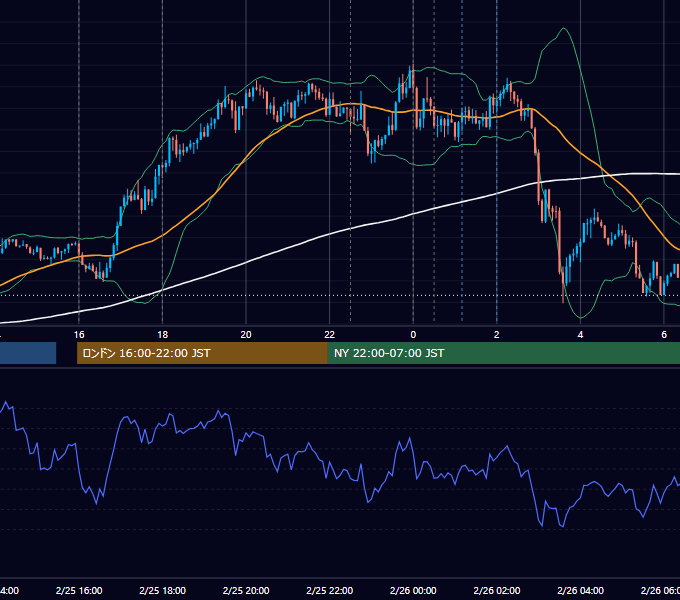Viewport: 680px width, 600px height.
Task: Click the 2 hour label on the price chart axis
Action: [x=497, y=335]
